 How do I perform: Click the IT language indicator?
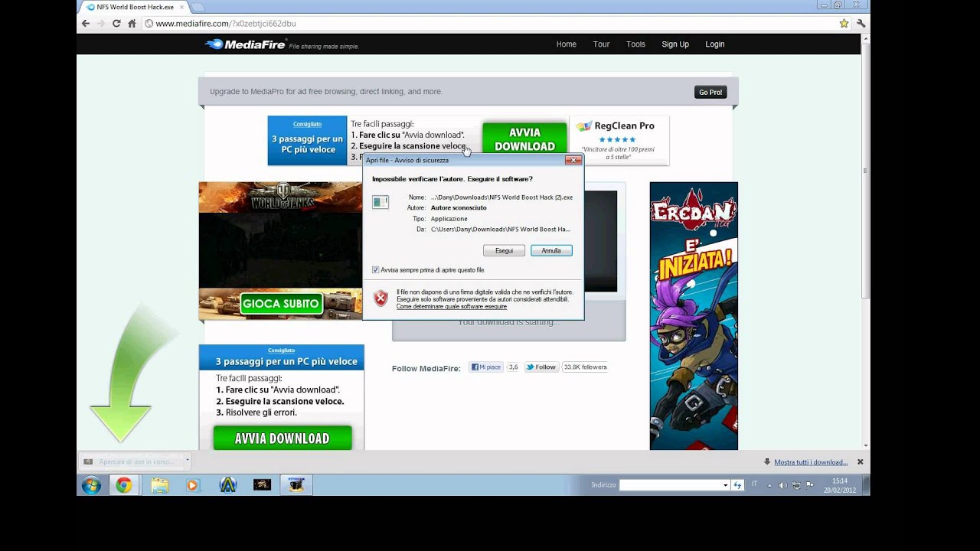754,484
